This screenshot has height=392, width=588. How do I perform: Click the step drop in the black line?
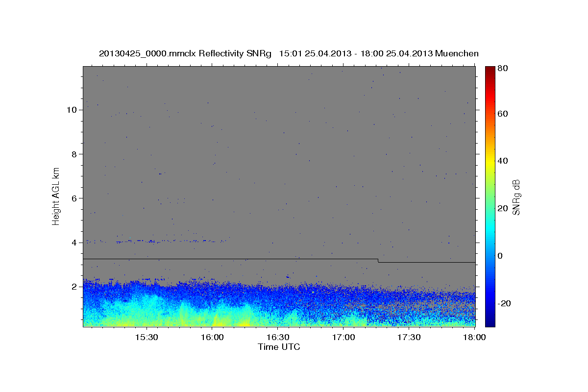378,261
